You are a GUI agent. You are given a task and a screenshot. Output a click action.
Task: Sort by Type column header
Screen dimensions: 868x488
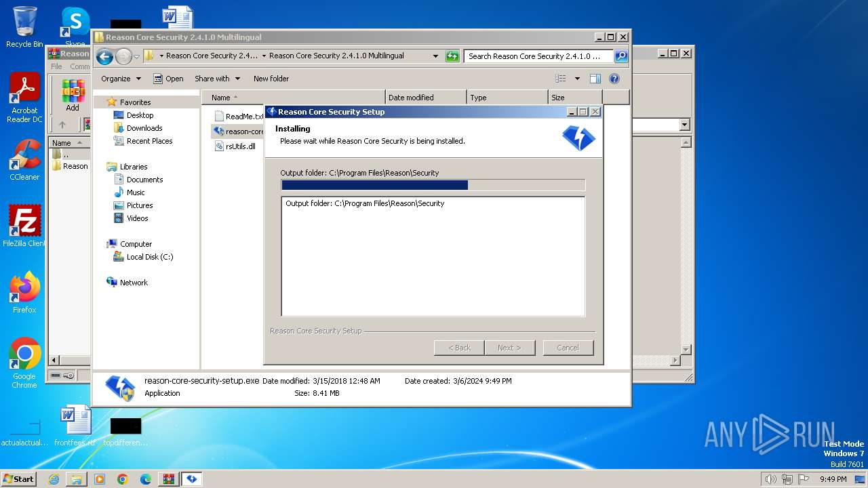(x=507, y=98)
